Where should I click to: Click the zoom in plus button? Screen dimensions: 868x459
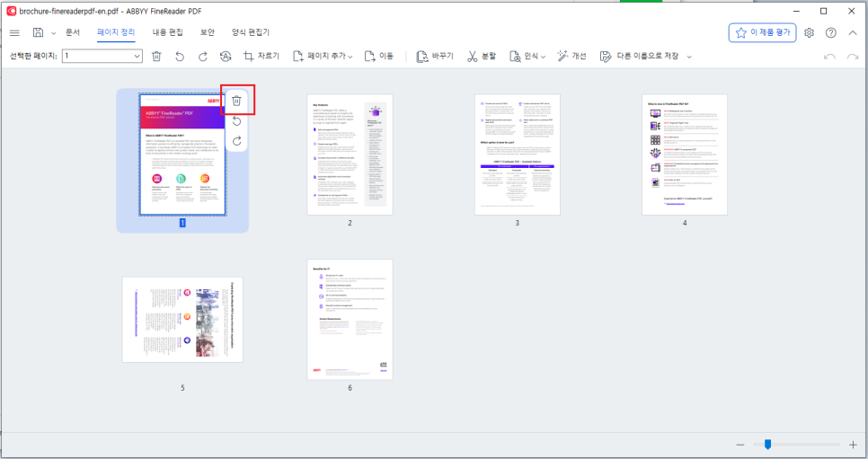pos(853,445)
